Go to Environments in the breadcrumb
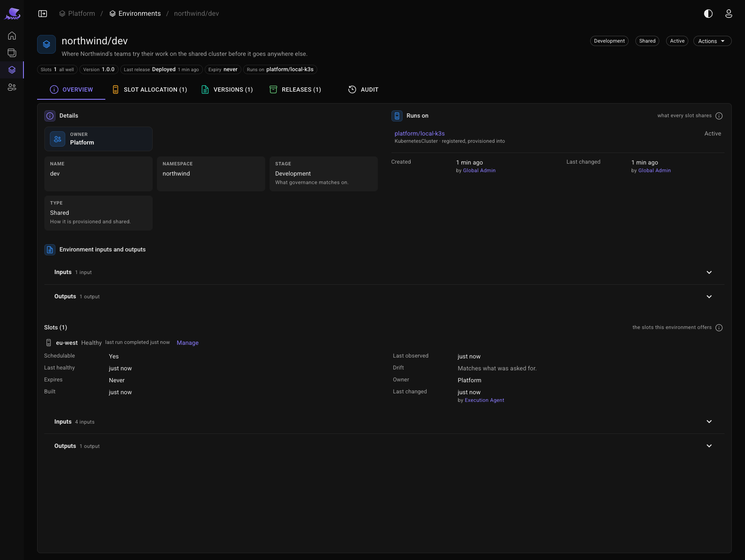 coord(139,14)
